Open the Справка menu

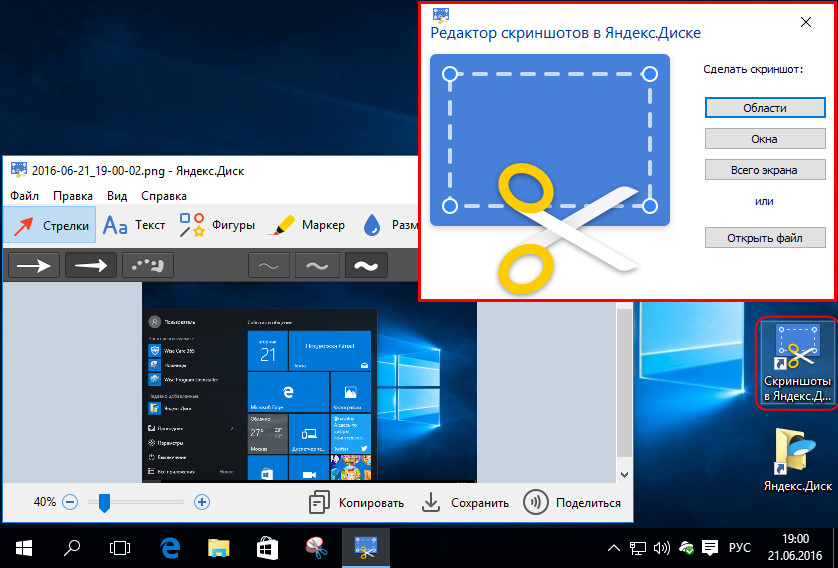click(164, 196)
